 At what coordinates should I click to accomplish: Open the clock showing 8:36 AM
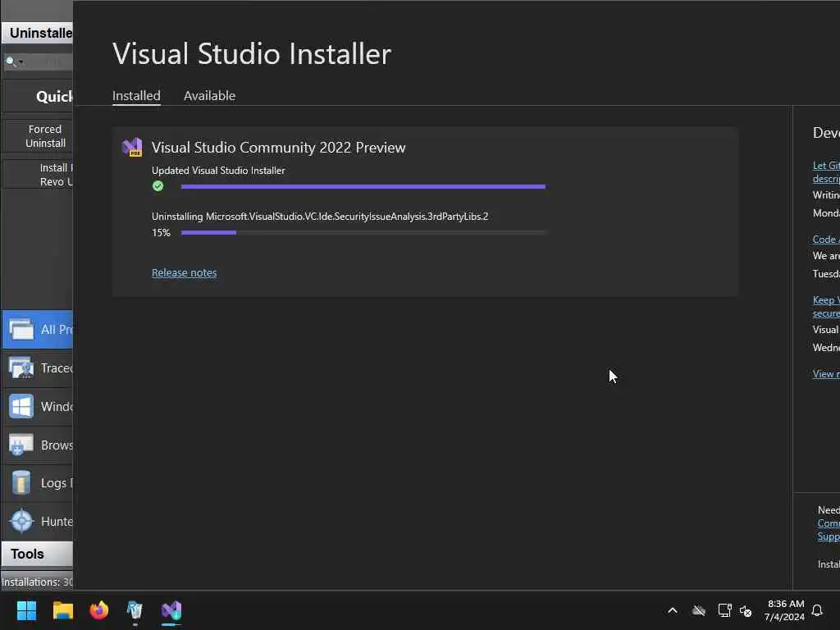785,610
